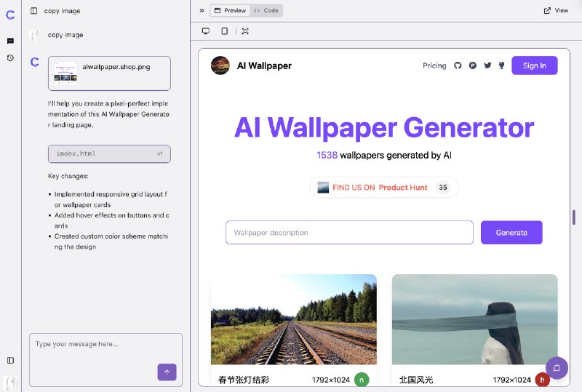
Task: Click the '春节张灯结彩' card title
Action: (244, 380)
